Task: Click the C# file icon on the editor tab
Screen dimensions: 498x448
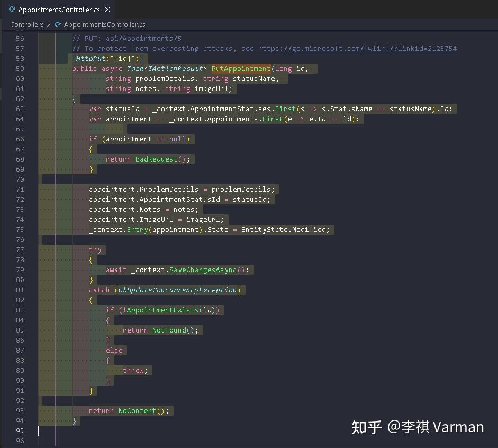Action: (x=12, y=10)
